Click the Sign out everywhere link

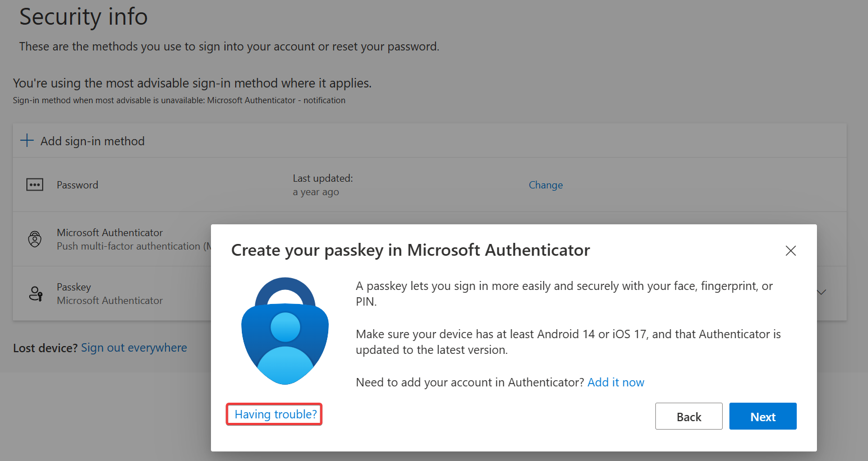click(x=134, y=348)
